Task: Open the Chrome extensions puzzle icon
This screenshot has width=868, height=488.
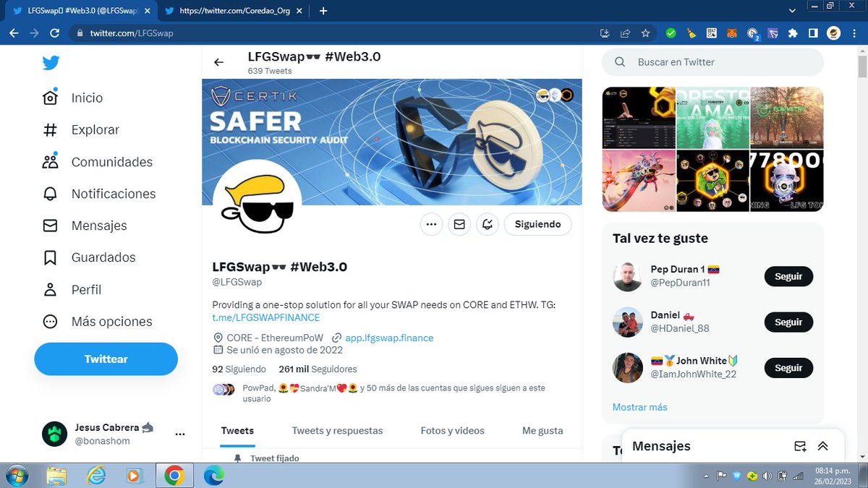Action: [793, 33]
